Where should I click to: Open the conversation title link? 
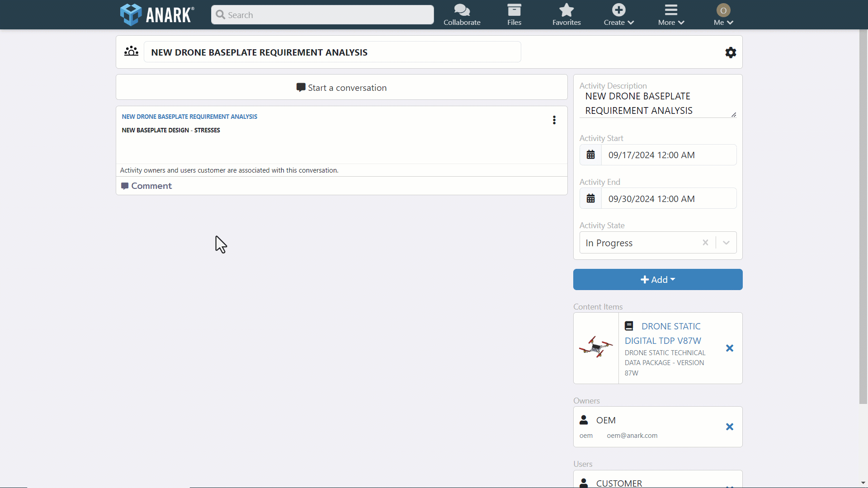click(189, 117)
